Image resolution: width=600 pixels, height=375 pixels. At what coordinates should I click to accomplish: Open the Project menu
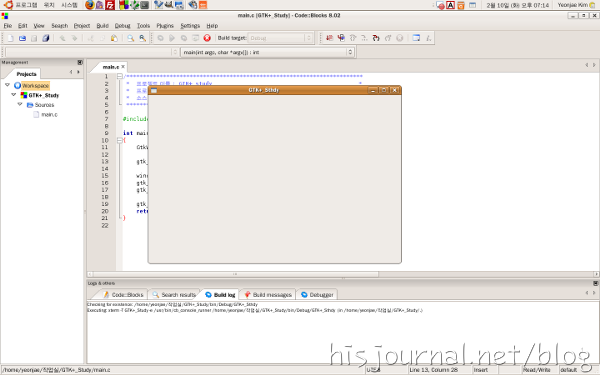82,26
